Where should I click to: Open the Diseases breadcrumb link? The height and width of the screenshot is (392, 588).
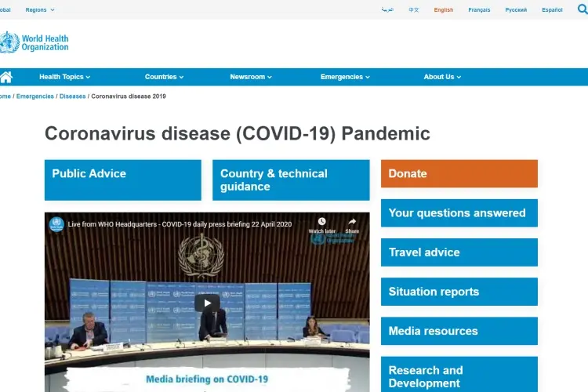pos(72,96)
